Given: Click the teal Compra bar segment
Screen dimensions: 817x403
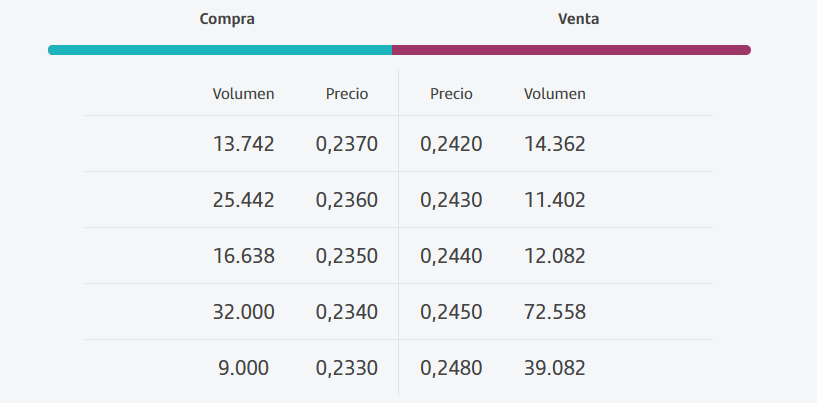Looking at the screenshot, I should [x=220, y=50].
